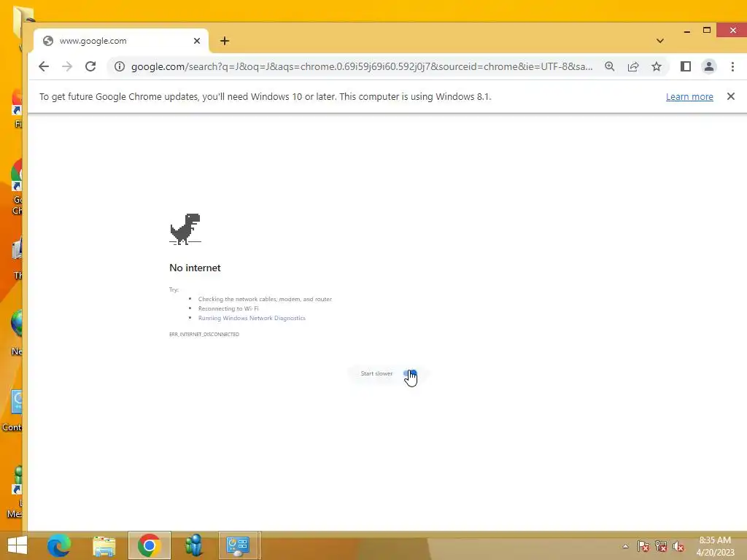The image size is (747, 560).
Task: Open Running Windows Network Diagnostics link
Action: click(252, 318)
